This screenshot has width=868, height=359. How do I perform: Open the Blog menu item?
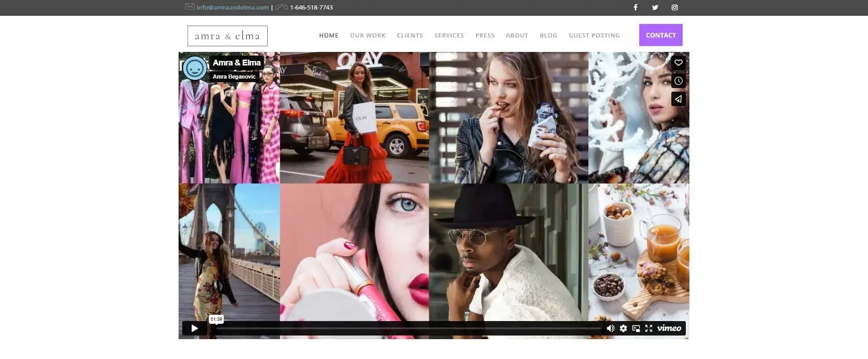[x=548, y=35]
